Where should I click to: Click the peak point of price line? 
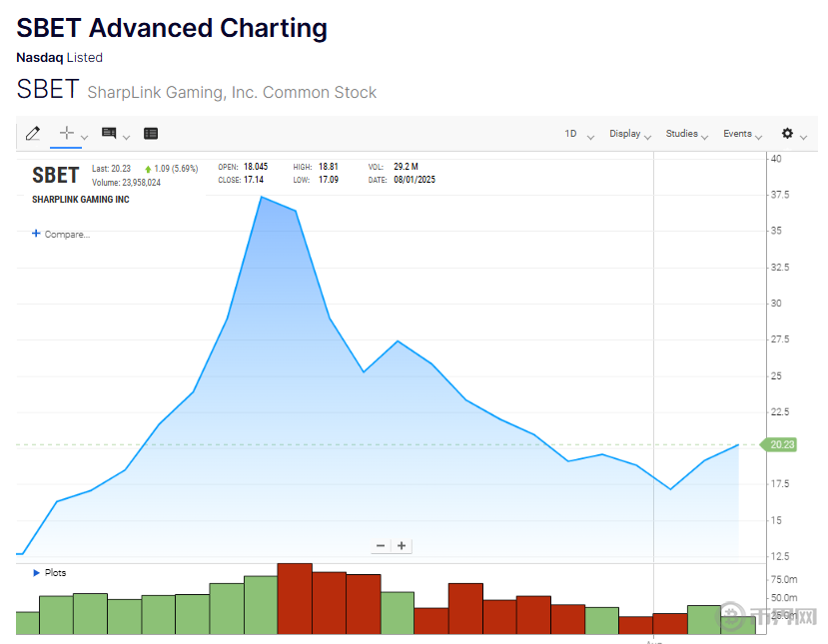pyautogui.click(x=261, y=197)
